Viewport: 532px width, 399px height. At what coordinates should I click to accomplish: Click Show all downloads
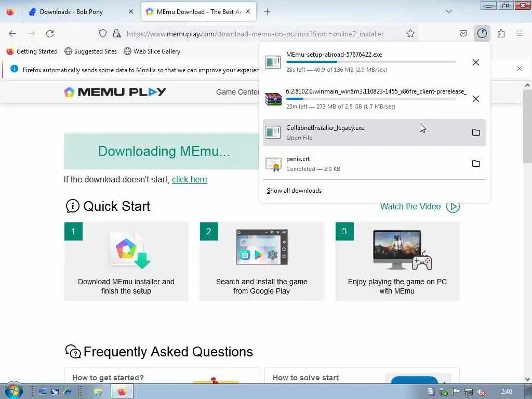294,191
